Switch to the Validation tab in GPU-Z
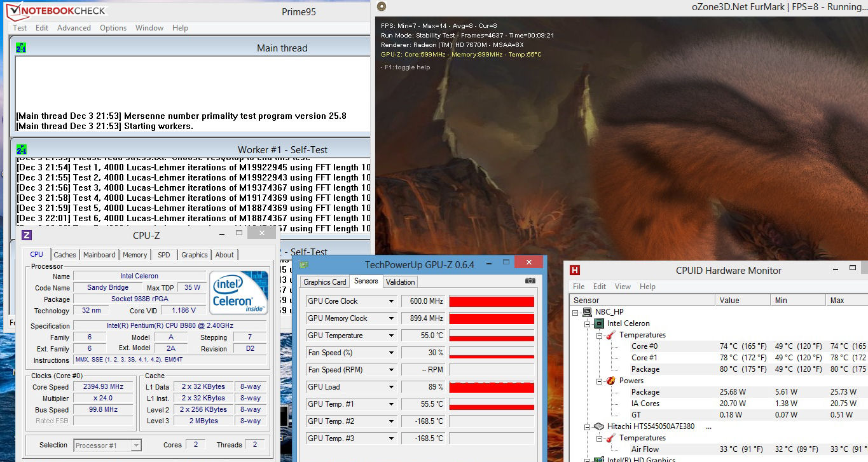868x462 pixels. pyautogui.click(x=401, y=282)
